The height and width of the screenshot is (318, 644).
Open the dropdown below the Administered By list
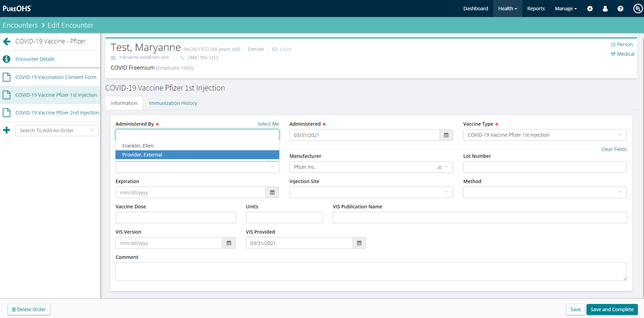[x=197, y=167]
